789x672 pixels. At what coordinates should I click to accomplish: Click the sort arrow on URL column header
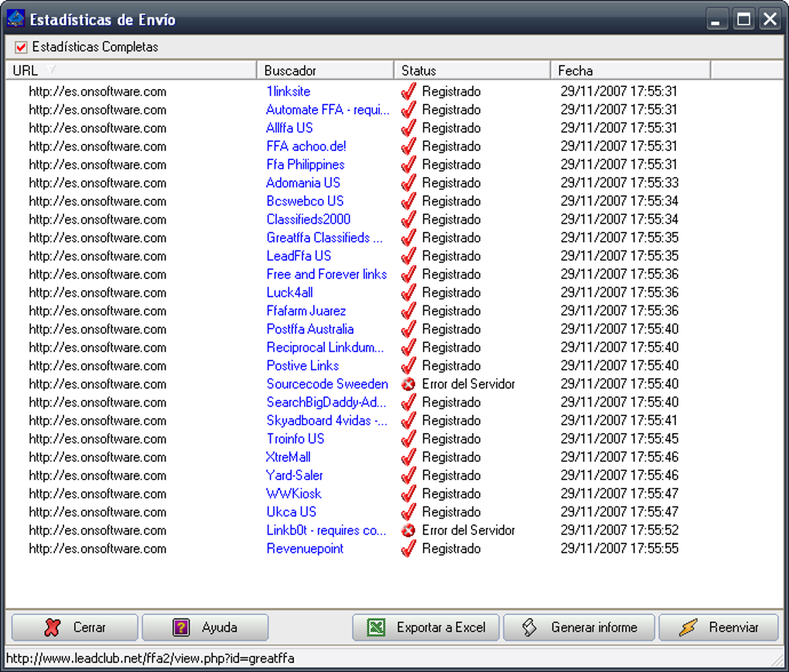50,70
